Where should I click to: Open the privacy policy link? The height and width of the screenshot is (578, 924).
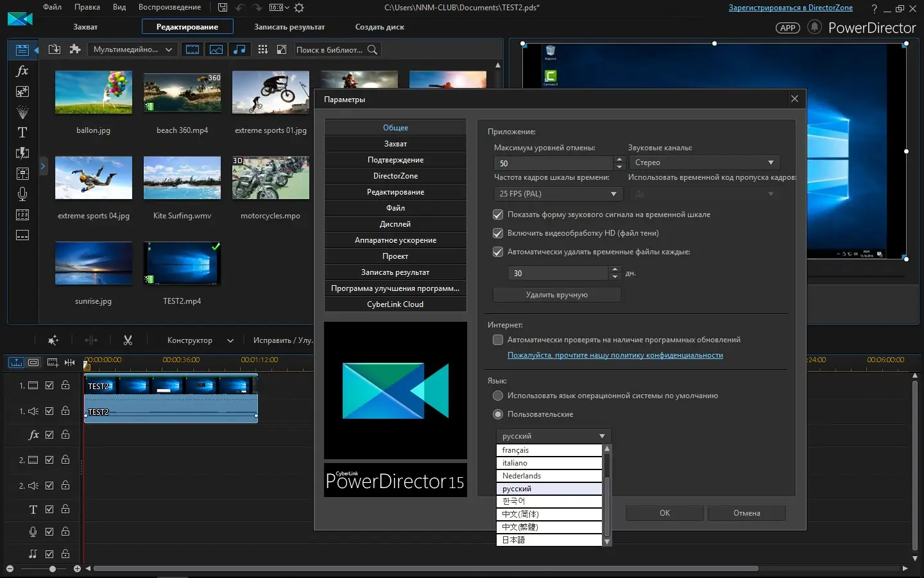tap(615, 355)
